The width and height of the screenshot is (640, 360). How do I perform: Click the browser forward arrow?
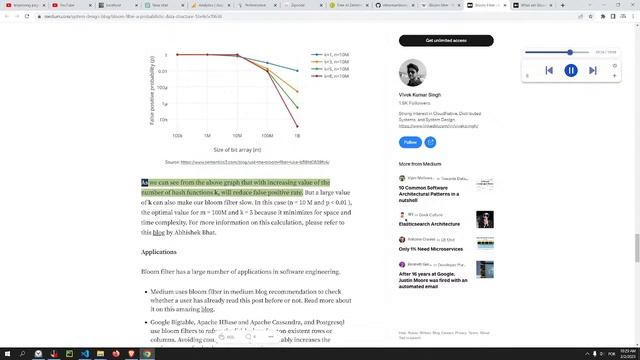pyautogui.click(x=17, y=16)
